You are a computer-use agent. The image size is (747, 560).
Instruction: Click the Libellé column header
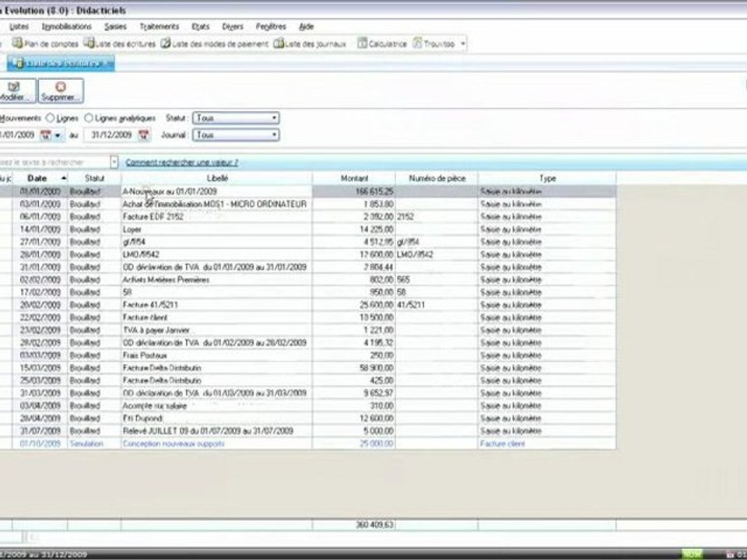[x=217, y=178]
